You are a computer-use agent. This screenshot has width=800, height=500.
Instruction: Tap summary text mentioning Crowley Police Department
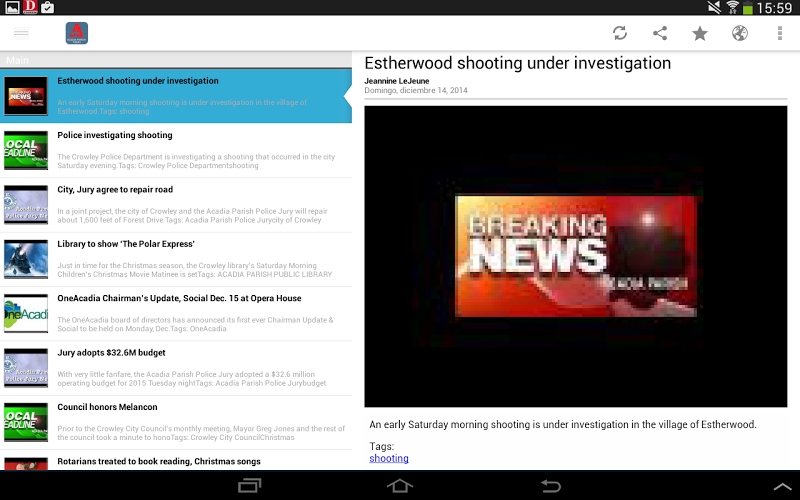pyautogui.click(x=196, y=161)
